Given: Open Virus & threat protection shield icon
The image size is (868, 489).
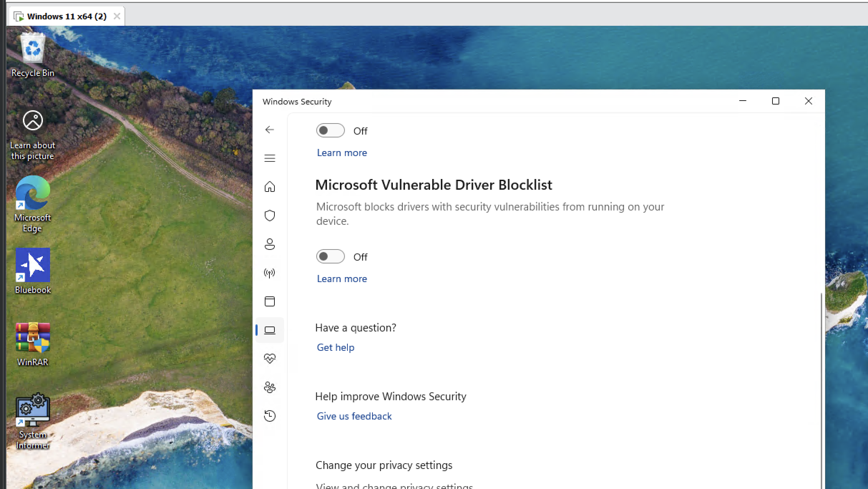Looking at the screenshot, I should [269, 216].
